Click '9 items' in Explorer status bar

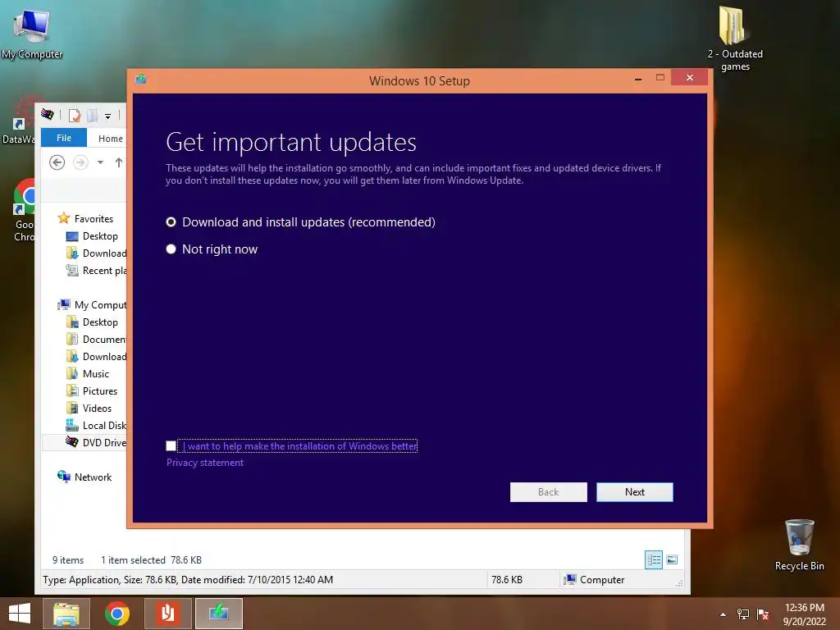tap(68, 559)
